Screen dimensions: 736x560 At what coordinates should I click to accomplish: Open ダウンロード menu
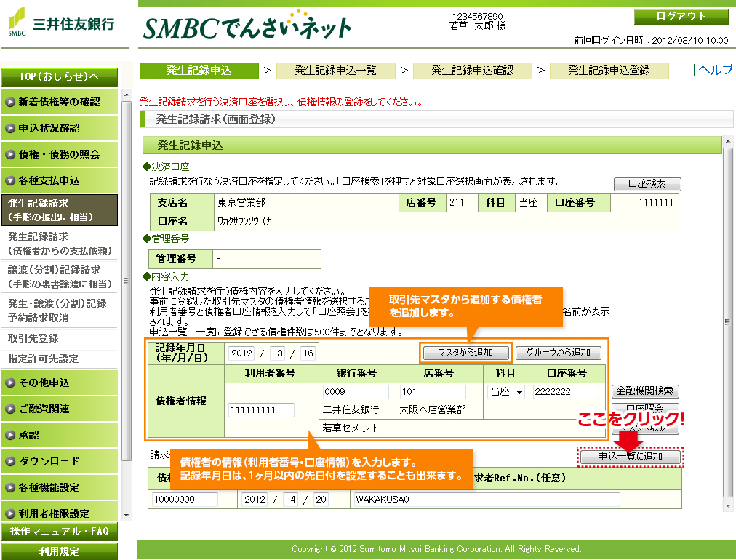click(60, 461)
